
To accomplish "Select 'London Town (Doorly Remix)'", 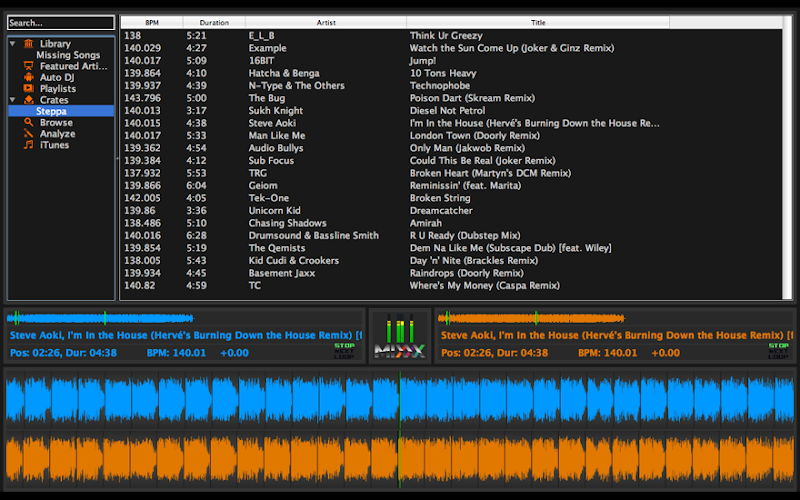I will (474, 136).
